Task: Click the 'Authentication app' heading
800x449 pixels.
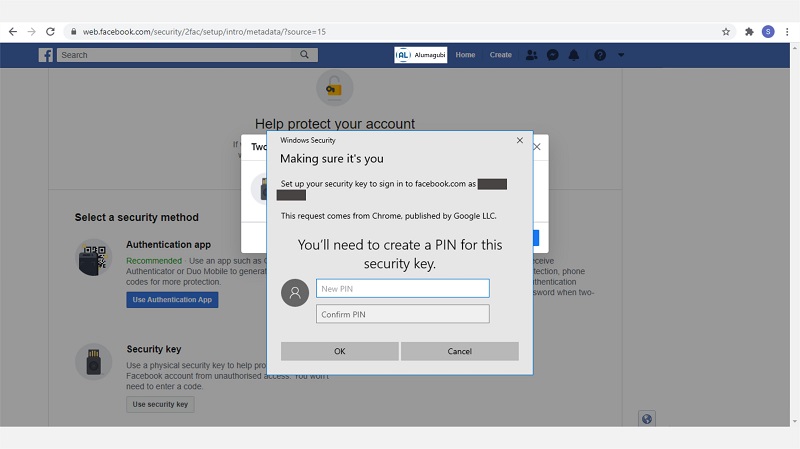Action: point(168,244)
